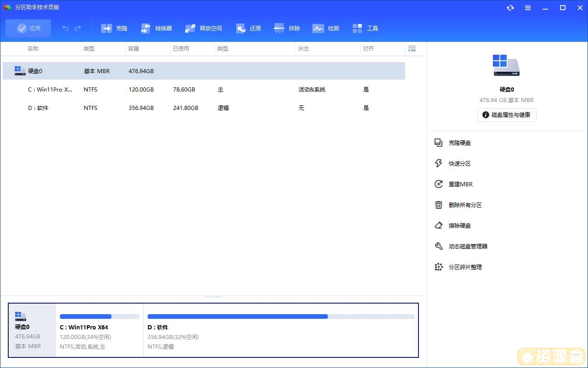The image size is (588, 368).
Task: Open the 抹除 wipe tool
Action: (287, 29)
